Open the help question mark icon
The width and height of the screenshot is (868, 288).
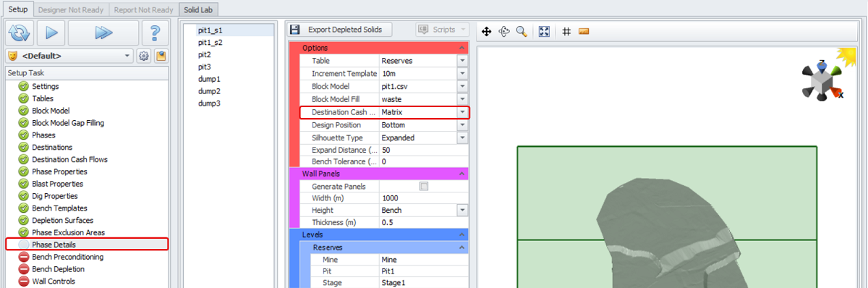click(x=155, y=33)
